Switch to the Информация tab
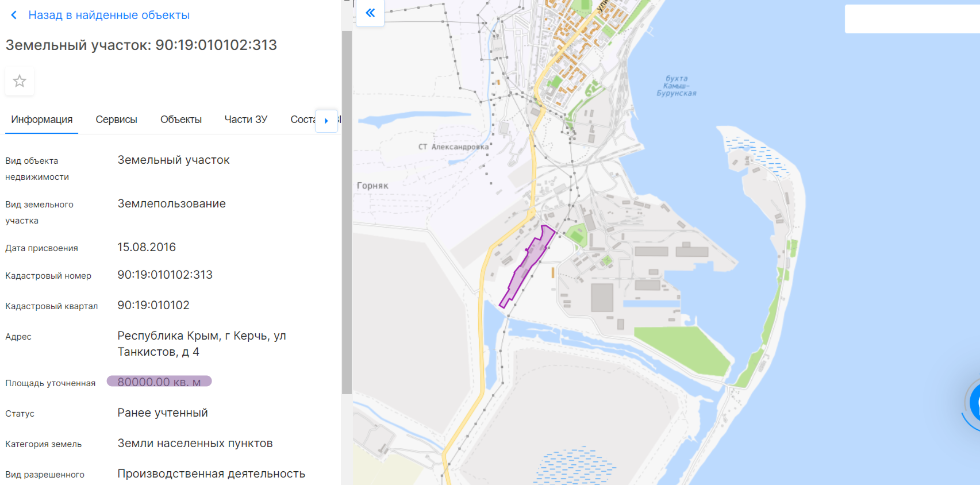The height and width of the screenshot is (485, 980). click(x=41, y=120)
